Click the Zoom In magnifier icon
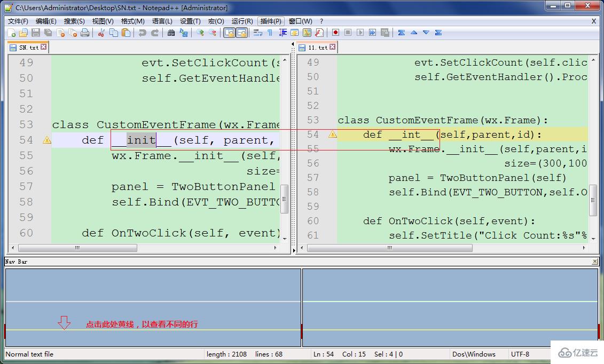This screenshot has height=364, width=604. coord(200,33)
